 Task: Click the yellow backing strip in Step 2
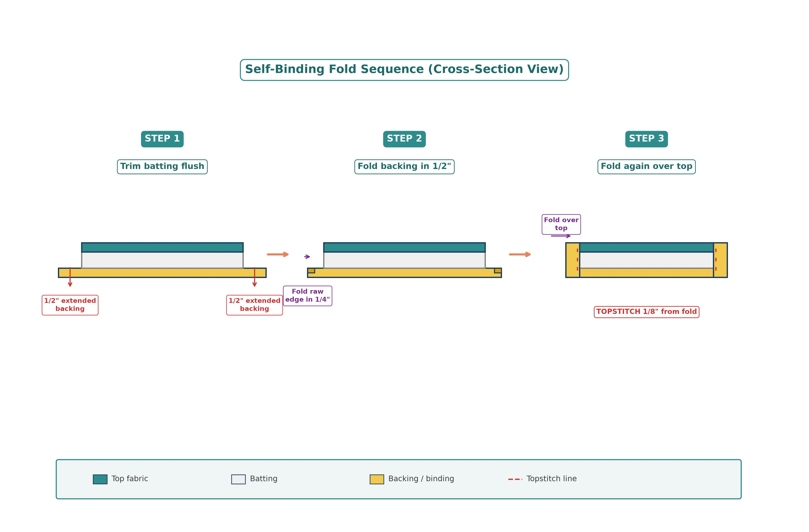coord(404,273)
